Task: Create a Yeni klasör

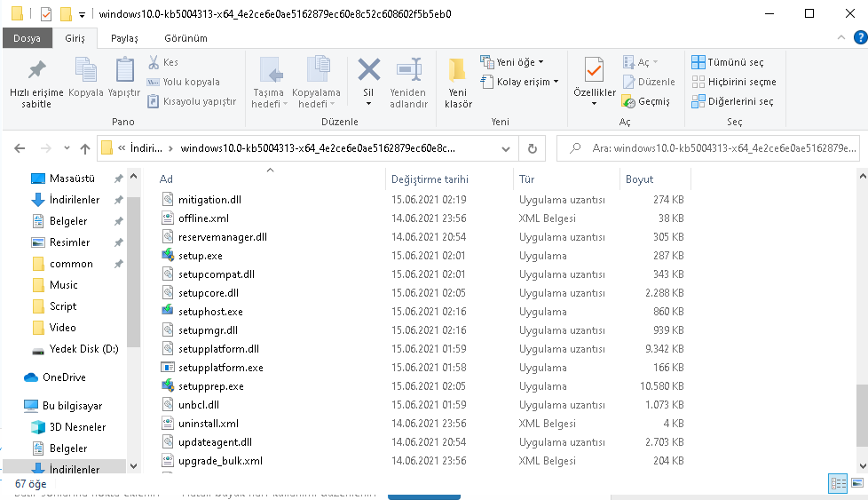Action: pos(458,83)
